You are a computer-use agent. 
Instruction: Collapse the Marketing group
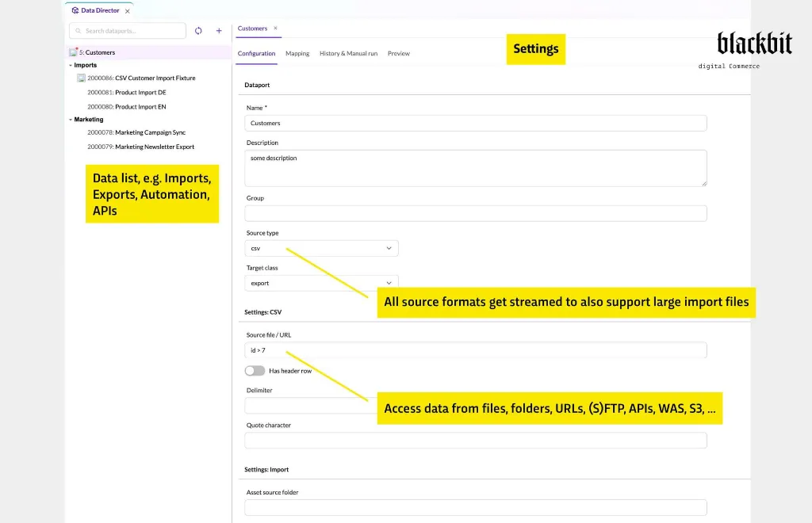pos(71,120)
